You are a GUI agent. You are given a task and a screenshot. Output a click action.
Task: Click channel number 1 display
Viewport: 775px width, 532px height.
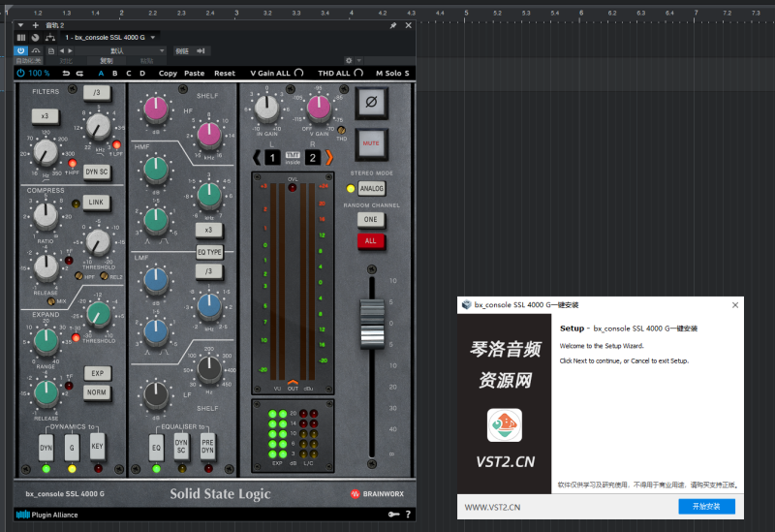pos(272,158)
